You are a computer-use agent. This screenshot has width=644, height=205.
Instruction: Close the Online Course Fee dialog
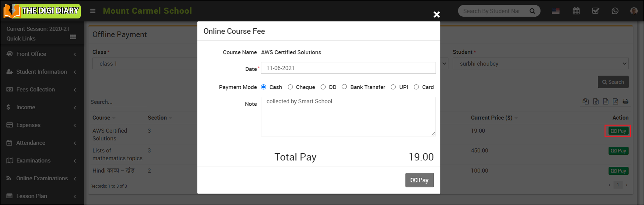point(436,14)
